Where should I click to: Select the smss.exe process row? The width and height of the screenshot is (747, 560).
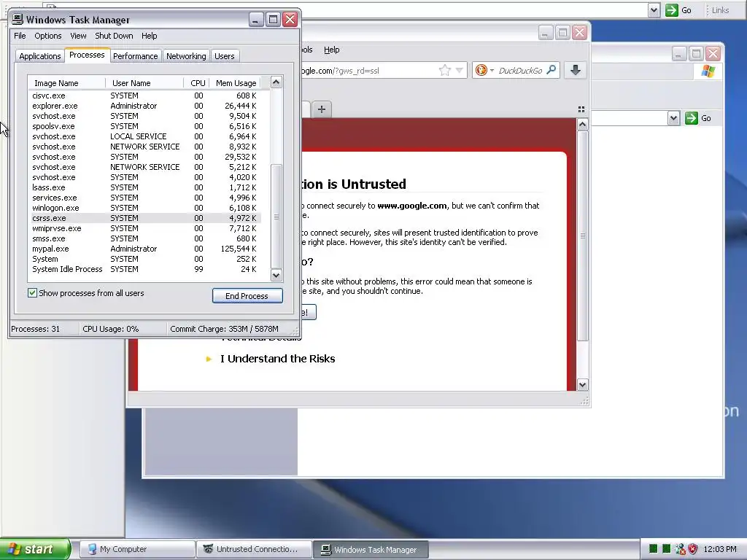[144, 238]
